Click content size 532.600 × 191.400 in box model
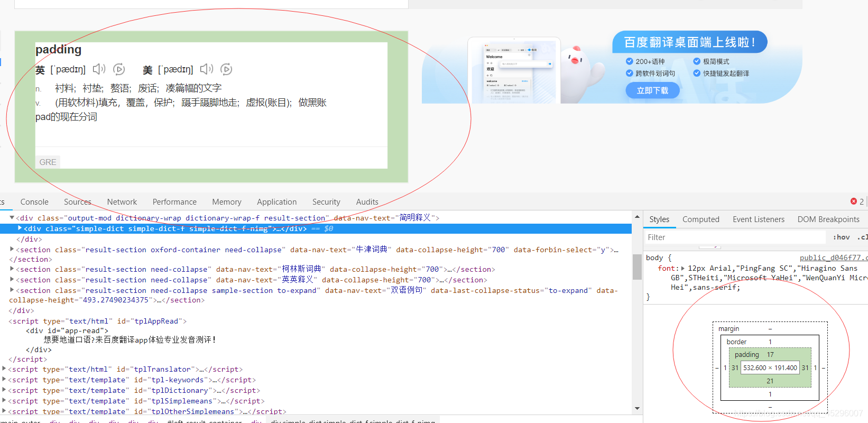Viewport: 868px width, 423px height. click(x=770, y=368)
